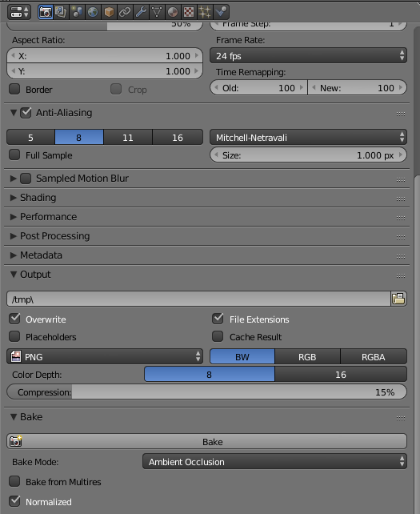Screen dimensions: 420x514
Task: Open Ambient Occlusion bake mode dropdown
Action: click(275, 461)
